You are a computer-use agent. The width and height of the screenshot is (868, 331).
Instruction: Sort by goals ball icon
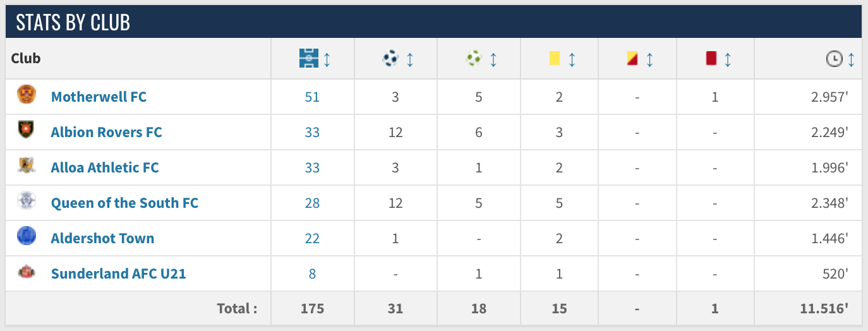click(391, 59)
